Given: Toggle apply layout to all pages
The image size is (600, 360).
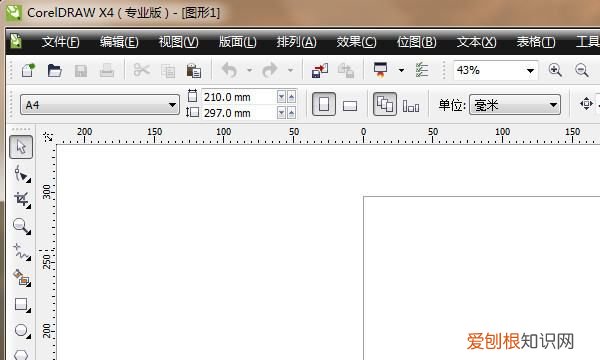Looking at the screenshot, I should (385, 104).
